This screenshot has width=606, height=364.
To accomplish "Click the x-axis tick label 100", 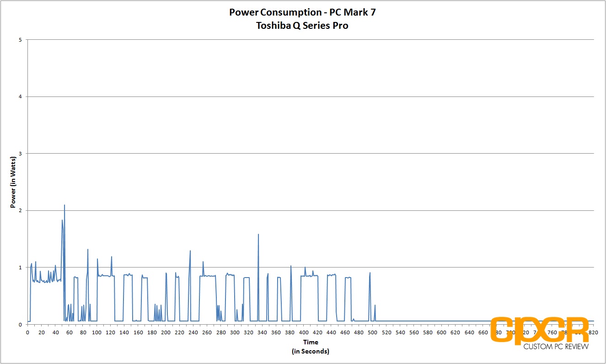I will tap(97, 332).
